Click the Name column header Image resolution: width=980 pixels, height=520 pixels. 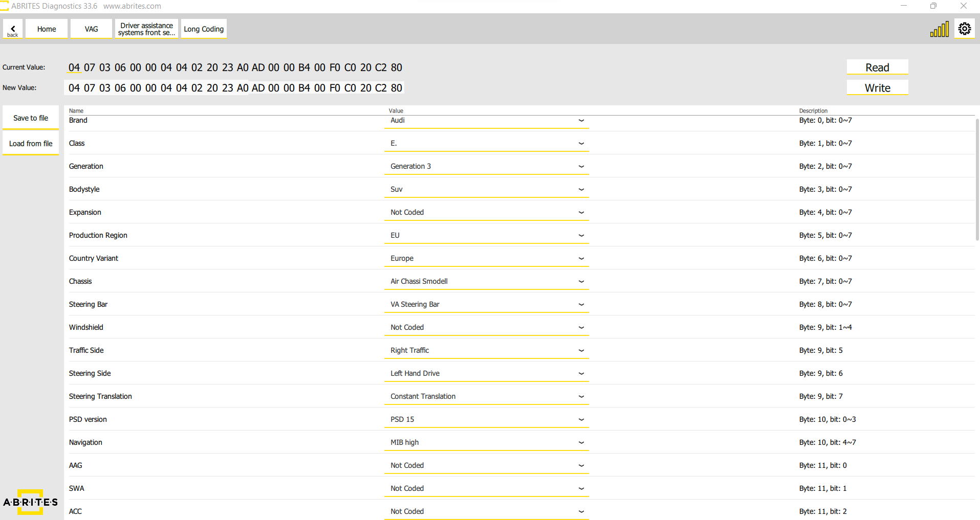coord(76,110)
